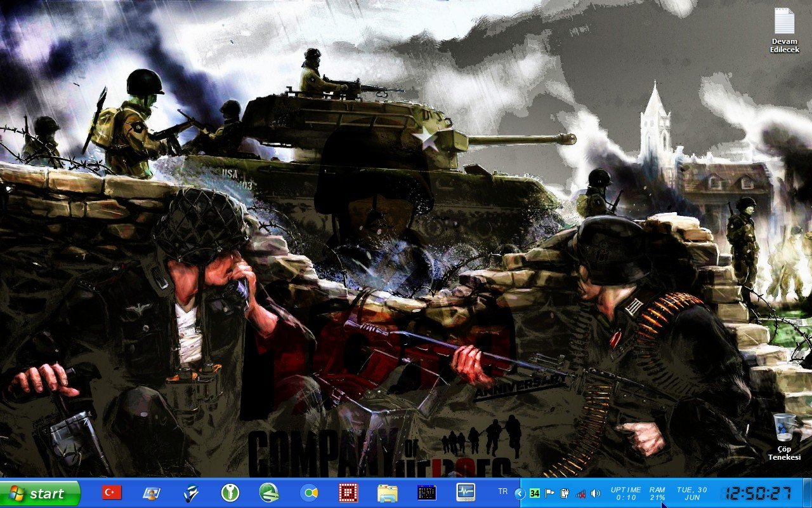Launch the blue-white swoosh taskbar app
812x508 pixels.
pos(191,493)
